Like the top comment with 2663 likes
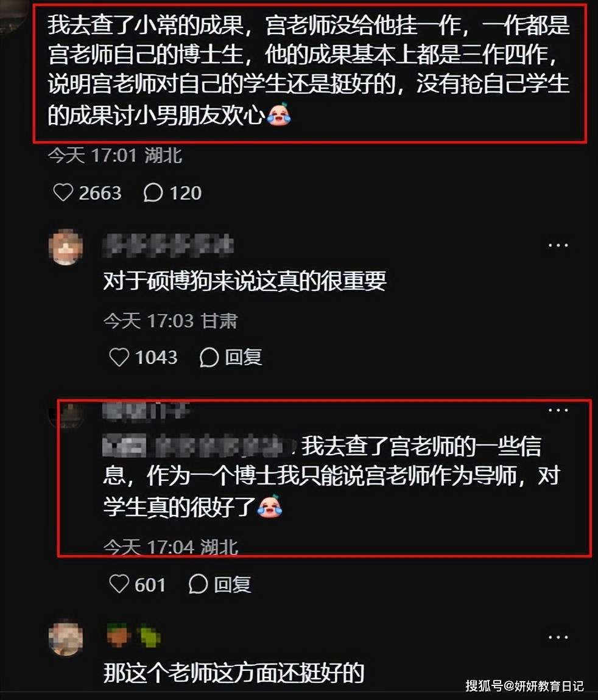Viewport: 598px width, 700px height. [63, 193]
